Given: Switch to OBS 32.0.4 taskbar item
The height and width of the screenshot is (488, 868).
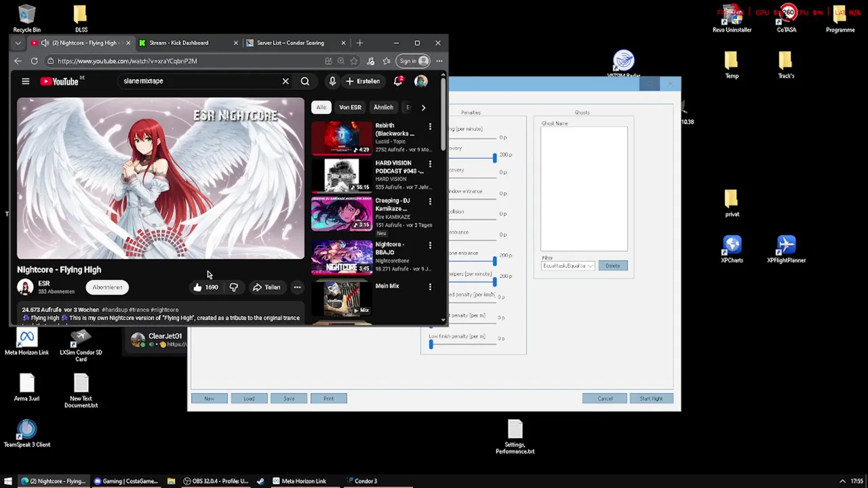Looking at the screenshot, I should [216, 481].
